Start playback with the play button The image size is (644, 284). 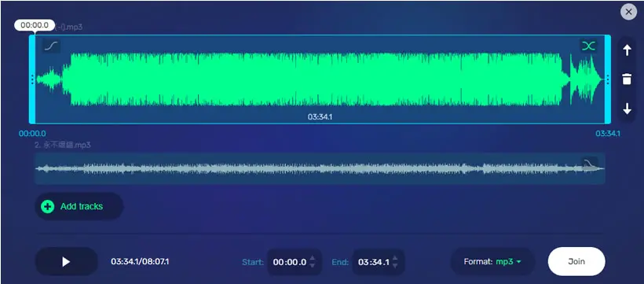click(67, 261)
